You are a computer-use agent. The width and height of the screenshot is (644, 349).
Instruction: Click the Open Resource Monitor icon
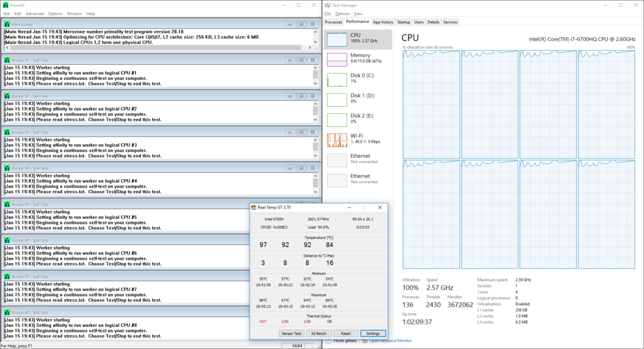point(365,341)
